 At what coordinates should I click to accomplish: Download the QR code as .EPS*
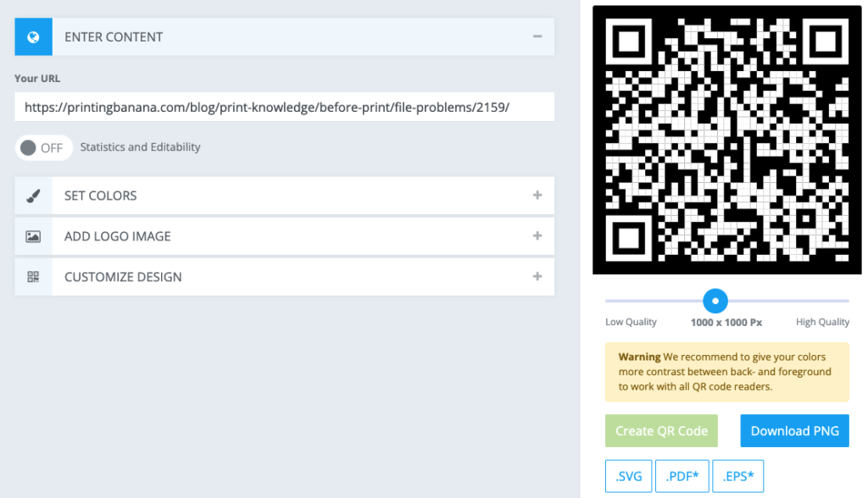coord(738,476)
